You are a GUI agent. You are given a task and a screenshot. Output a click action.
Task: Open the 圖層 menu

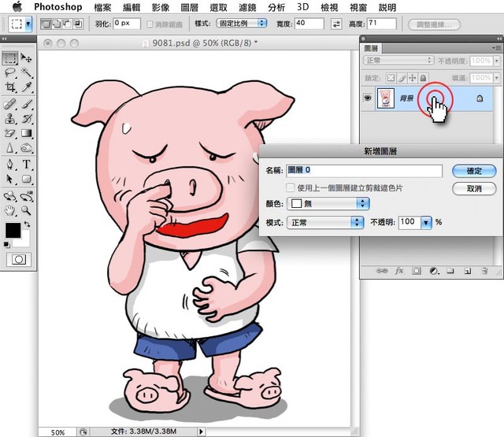pos(189,7)
